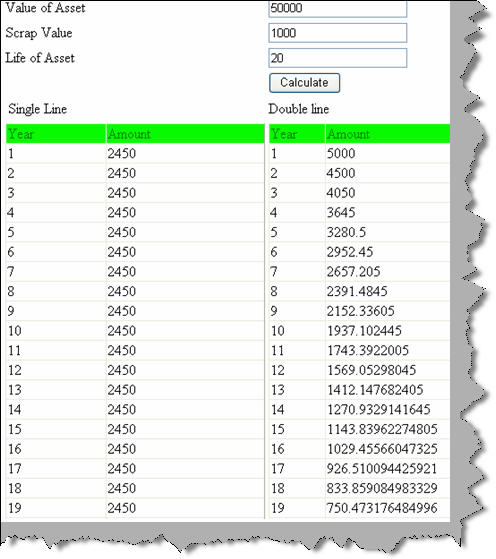Image resolution: width=496 pixels, height=559 pixels.
Task: Select Single Line 2450 amount for year 10
Action: 185,331
